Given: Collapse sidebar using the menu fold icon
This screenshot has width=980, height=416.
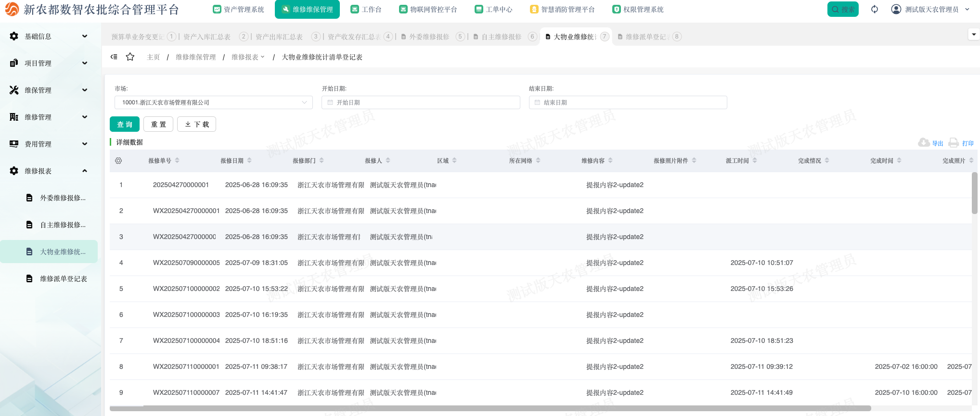Looking at the screenshot, I should pos(114,57).
